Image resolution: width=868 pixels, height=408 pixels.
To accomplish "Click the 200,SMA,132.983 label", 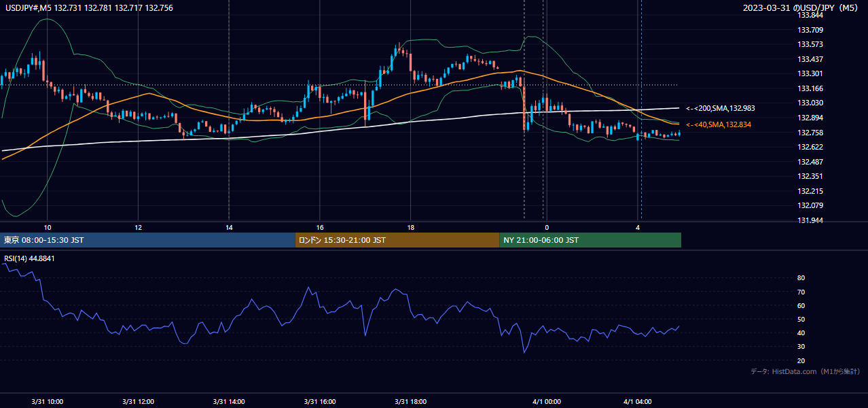I will point(721,108).
